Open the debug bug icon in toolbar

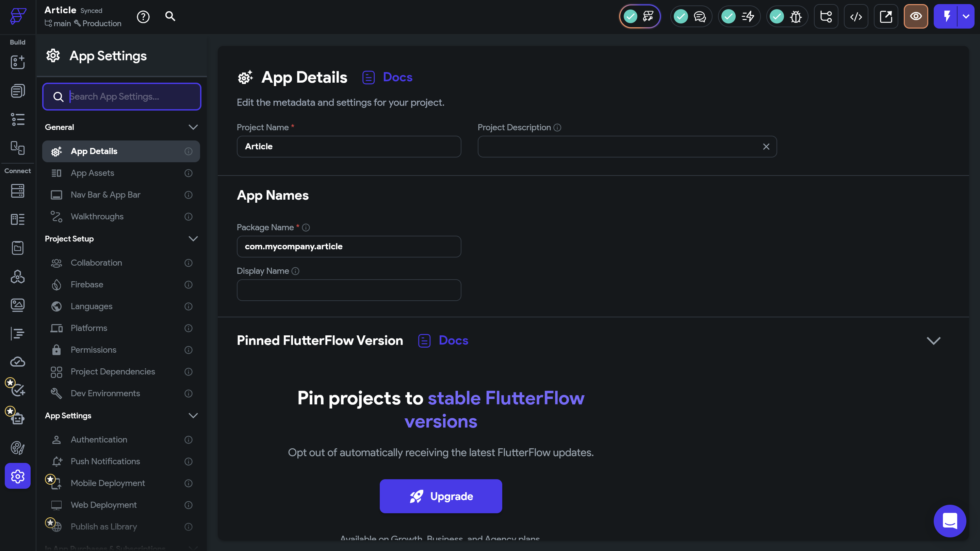point(796,17)
